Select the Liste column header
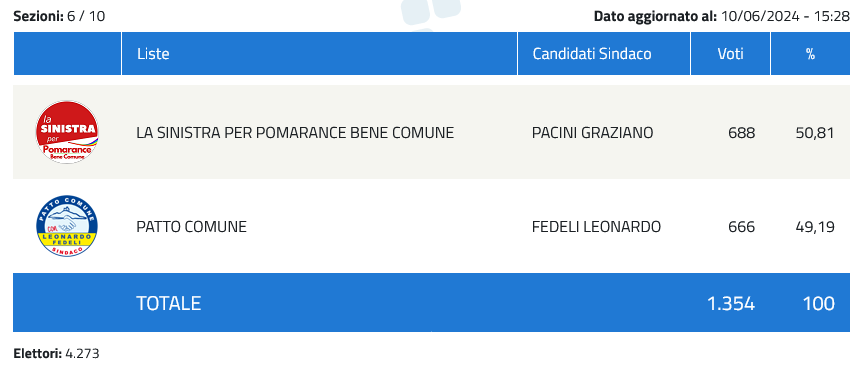860x368 pixels. 153,54
